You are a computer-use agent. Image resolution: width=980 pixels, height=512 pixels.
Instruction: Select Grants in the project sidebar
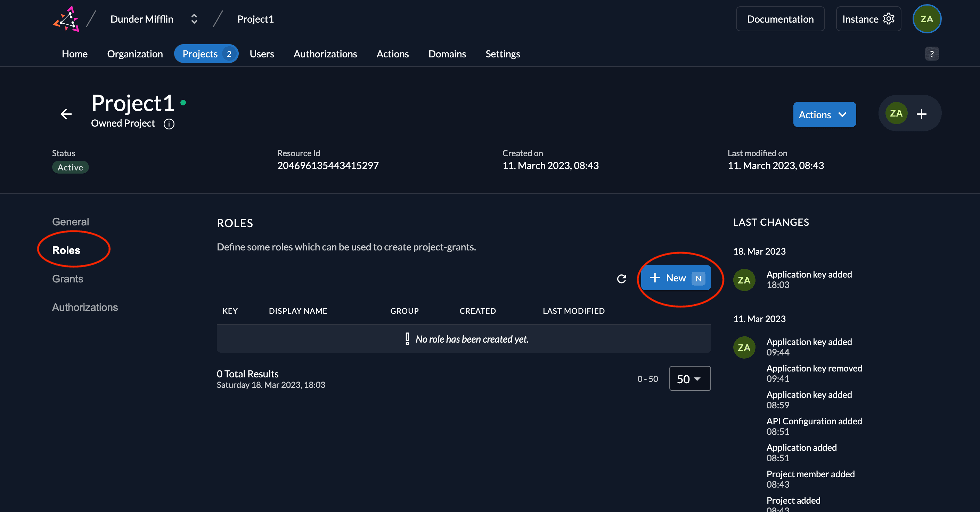click(67, 279)
